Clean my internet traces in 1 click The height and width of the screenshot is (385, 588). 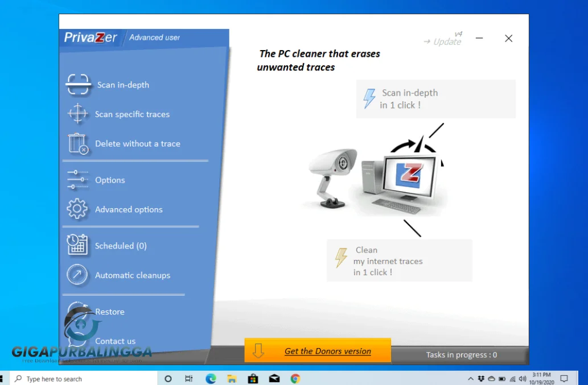[400, 260]
